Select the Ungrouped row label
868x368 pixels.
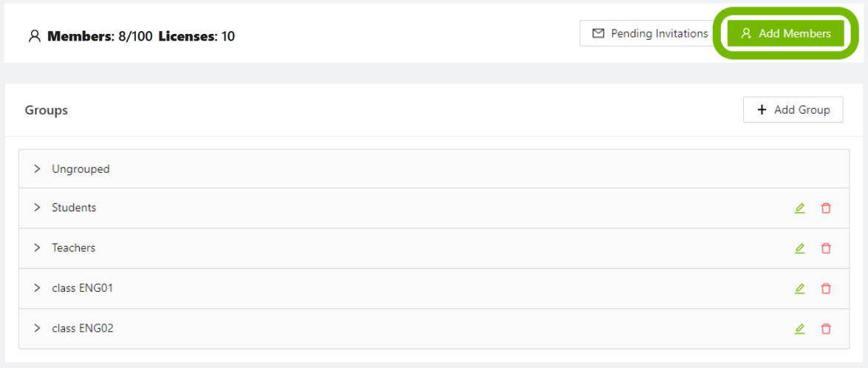click(81, 169)
